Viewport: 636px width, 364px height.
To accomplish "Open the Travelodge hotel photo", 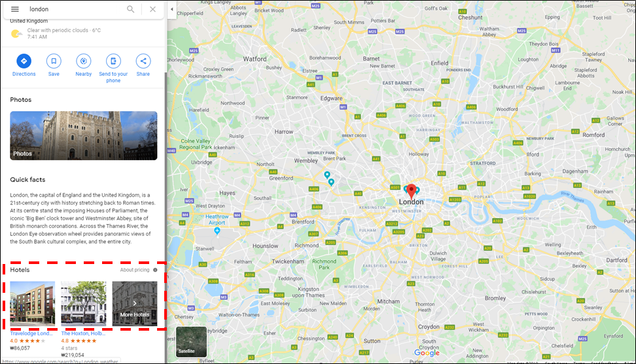I will click(x=33, y=304).
